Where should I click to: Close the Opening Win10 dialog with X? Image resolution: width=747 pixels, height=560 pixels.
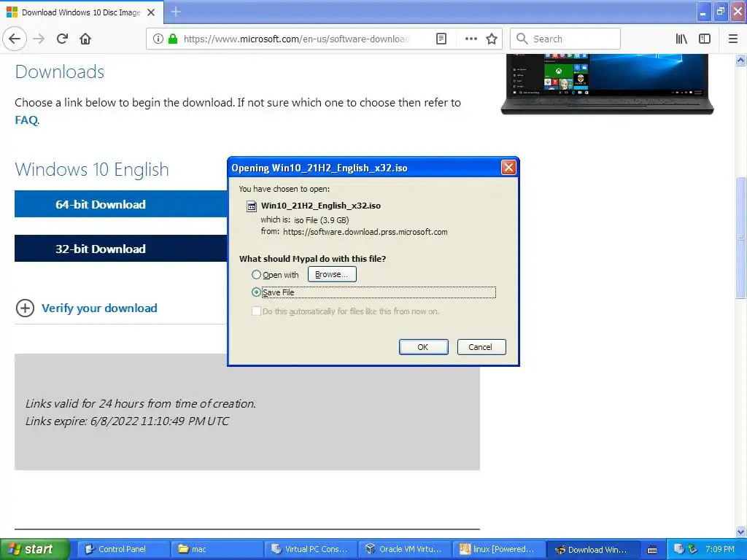(508, 167)
